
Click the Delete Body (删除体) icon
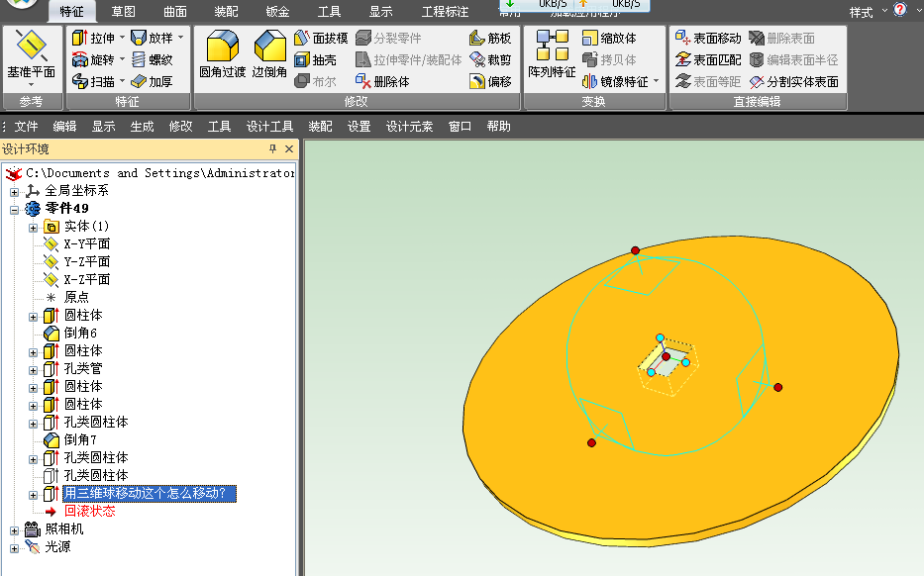click(363, 82)
